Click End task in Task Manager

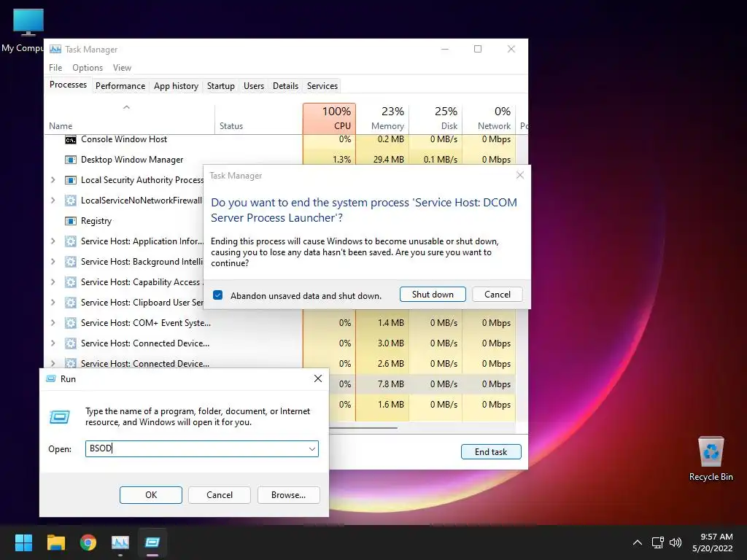pos(491,452)
